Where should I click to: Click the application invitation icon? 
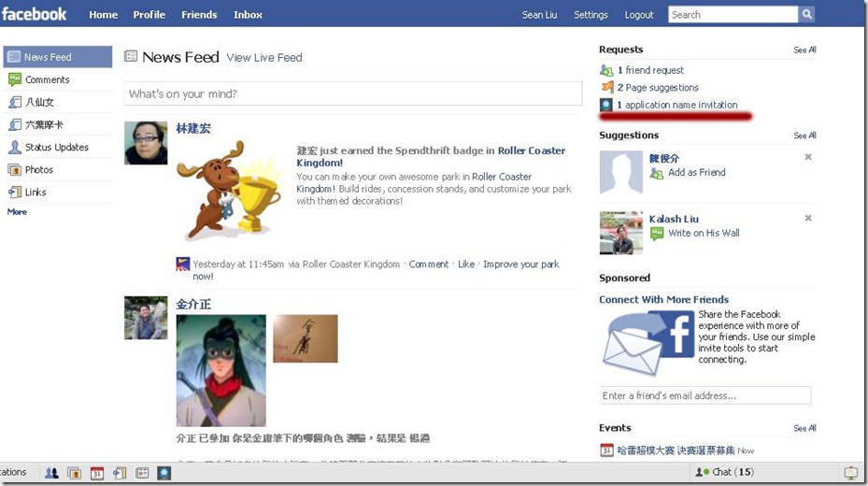pos(606,105)
